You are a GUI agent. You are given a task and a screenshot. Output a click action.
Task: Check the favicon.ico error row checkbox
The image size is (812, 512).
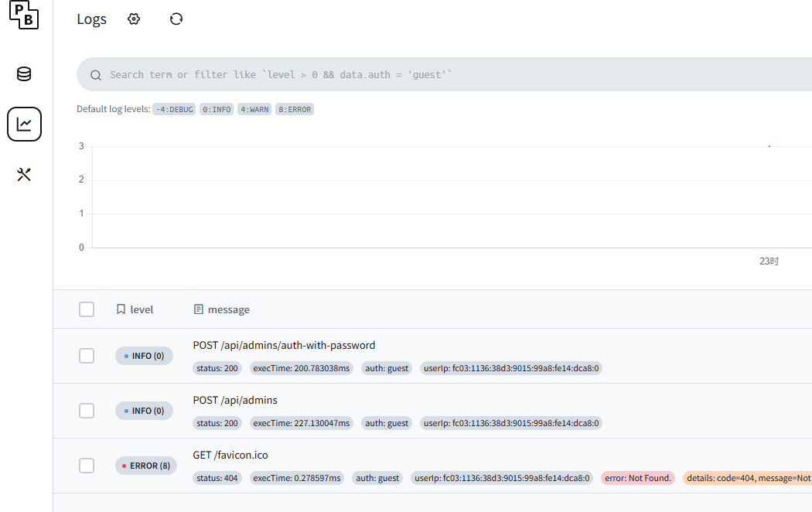(x=87, y=466)
